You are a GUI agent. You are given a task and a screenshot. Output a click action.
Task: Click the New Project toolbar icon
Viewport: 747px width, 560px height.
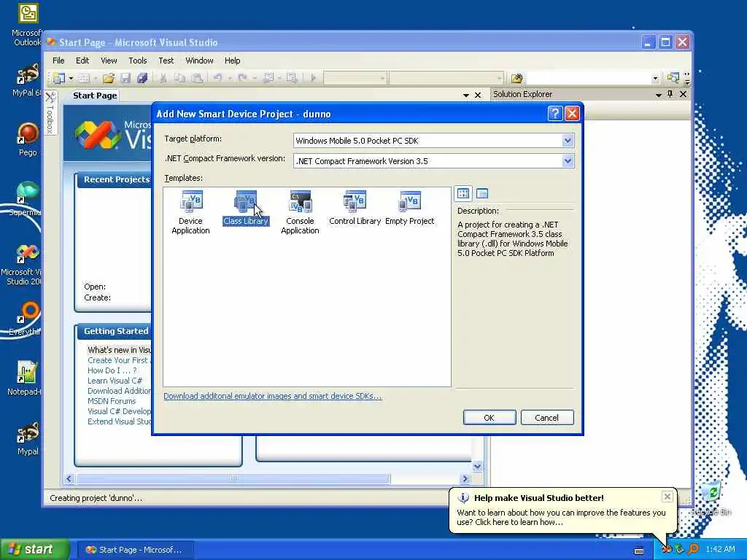(x=59, y=78)
